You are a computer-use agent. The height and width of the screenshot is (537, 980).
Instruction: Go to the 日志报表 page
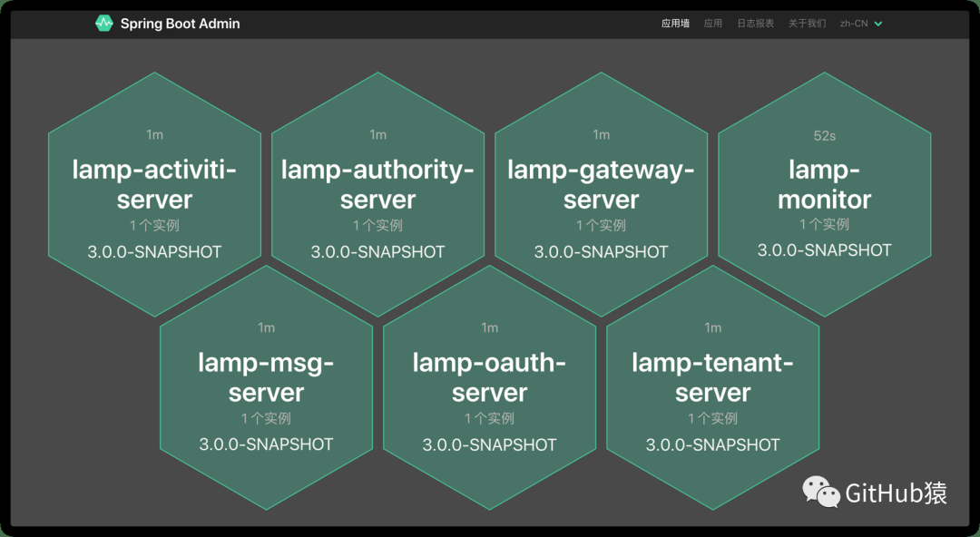coord(756,24)
